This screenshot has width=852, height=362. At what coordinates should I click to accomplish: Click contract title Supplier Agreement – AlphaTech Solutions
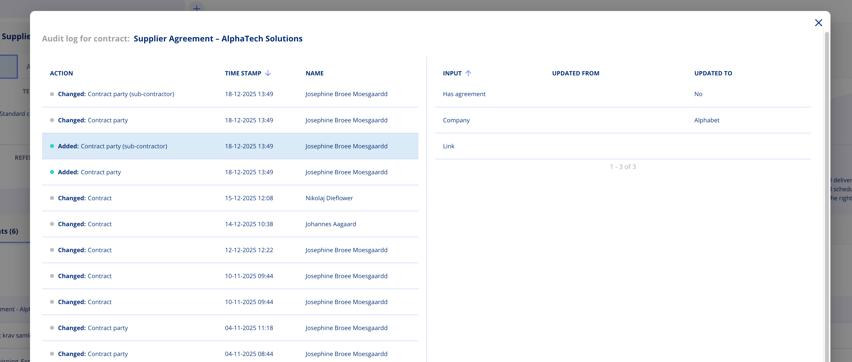(x=218, y=39)
